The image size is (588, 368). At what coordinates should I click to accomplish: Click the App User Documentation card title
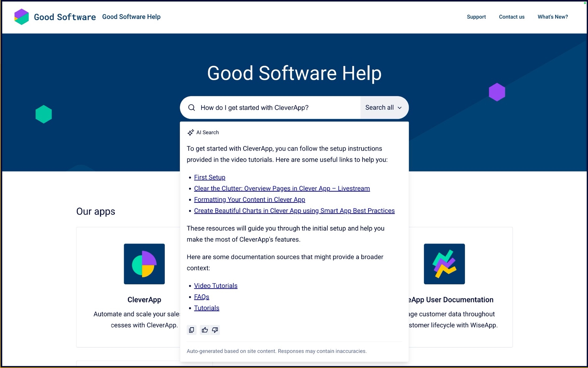click(451, 299)
